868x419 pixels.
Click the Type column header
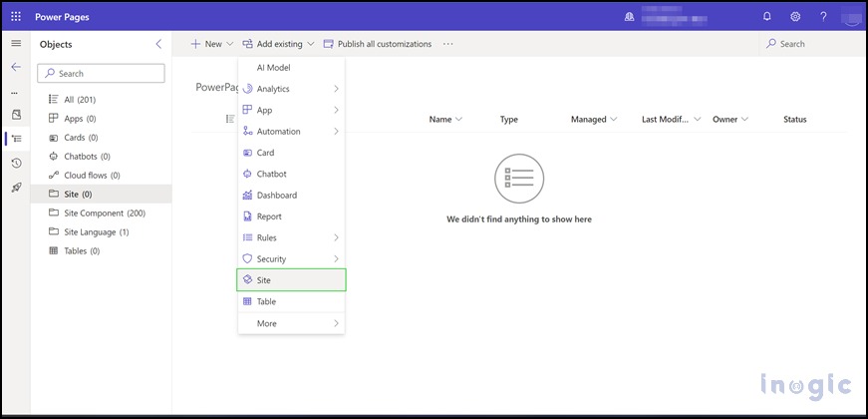point(508,119)
